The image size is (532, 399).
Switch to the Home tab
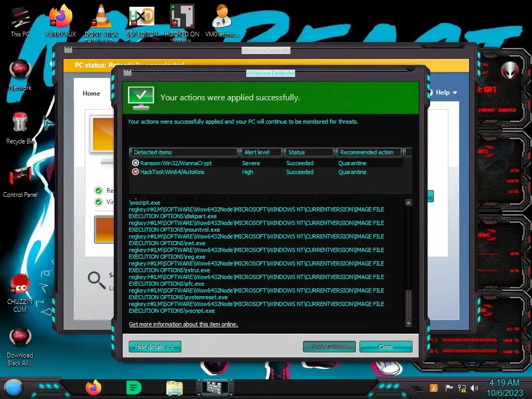(91, 94)
